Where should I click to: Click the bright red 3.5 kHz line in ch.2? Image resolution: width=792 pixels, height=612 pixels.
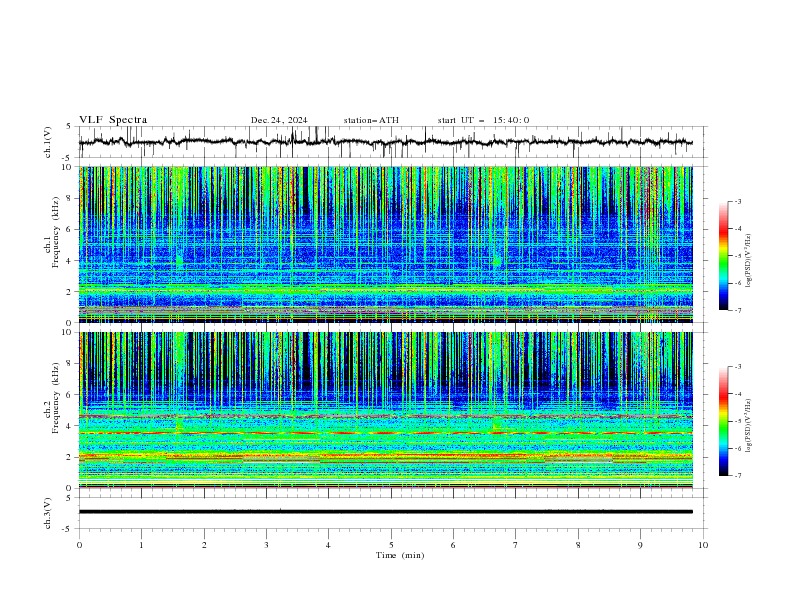click(x=385, y=433)
